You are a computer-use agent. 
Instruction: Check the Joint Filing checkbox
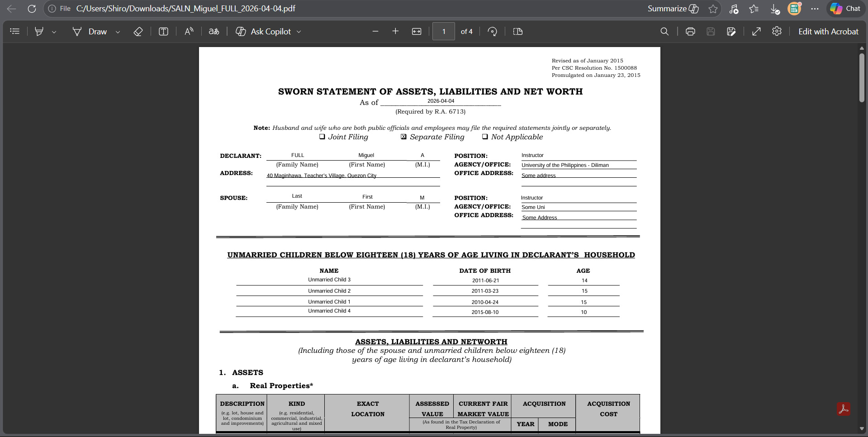click(x=322, y=137)
